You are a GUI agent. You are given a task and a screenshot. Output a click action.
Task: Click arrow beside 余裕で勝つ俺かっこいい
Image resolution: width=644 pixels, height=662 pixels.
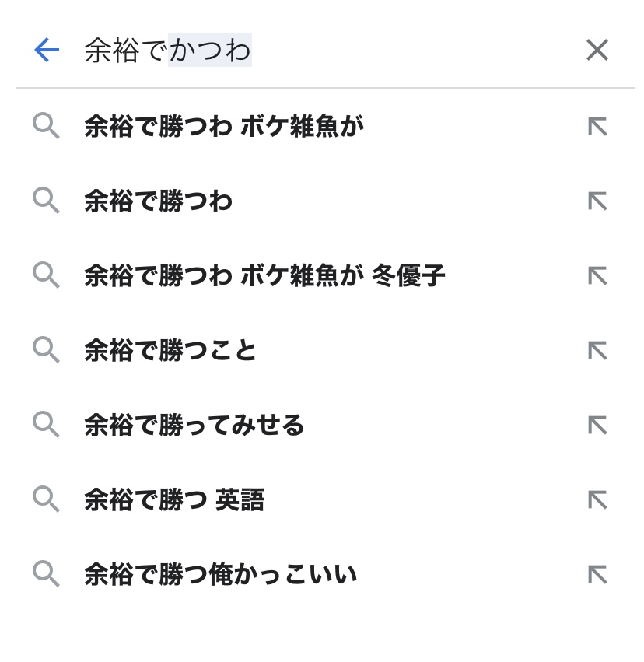[x=597, y=574]
